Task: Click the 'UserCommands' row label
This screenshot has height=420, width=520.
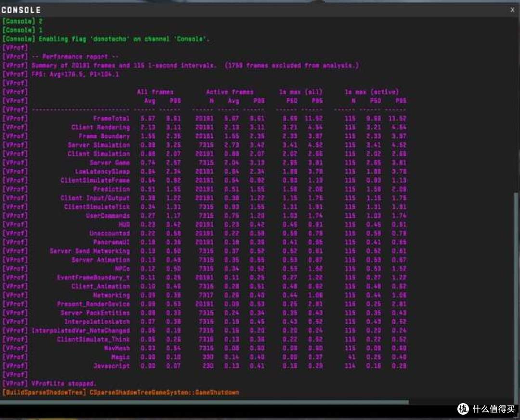Action: point(108,216)
